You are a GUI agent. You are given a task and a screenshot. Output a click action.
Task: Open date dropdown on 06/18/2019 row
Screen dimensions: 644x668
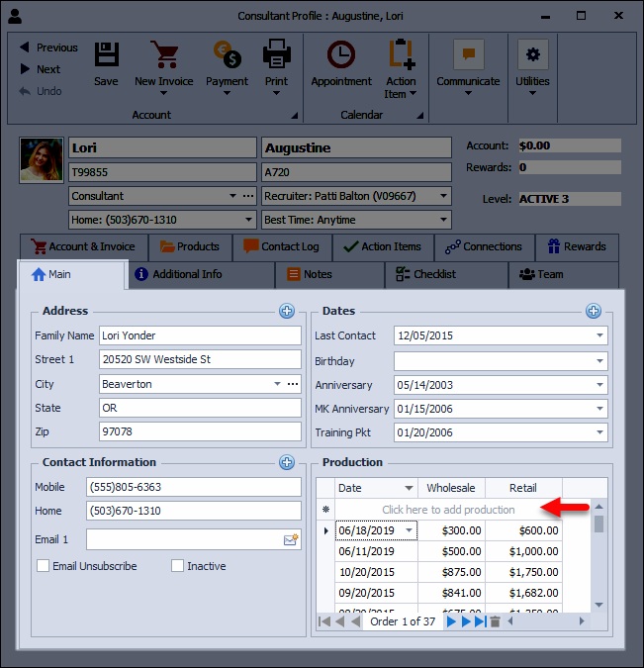[410, 530]
